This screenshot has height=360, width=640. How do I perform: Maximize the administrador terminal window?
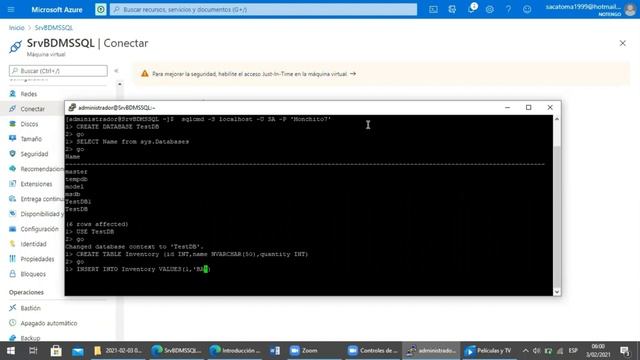coord(529,107)
